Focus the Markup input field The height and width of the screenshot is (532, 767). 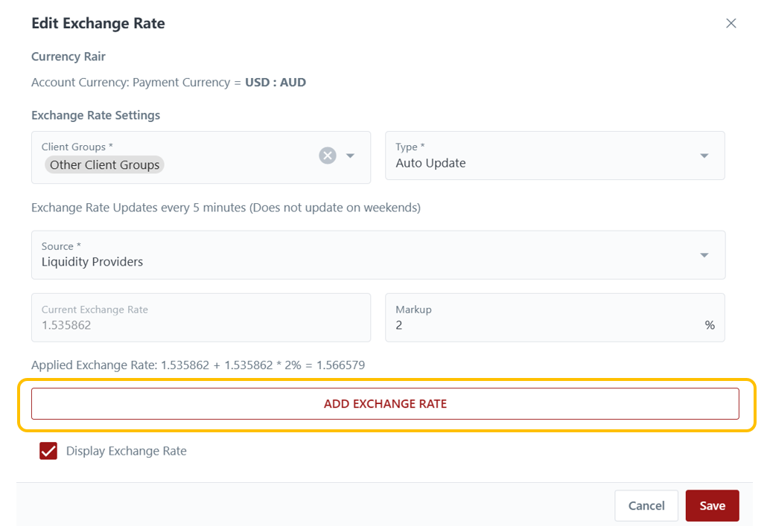tap(544, 325)
